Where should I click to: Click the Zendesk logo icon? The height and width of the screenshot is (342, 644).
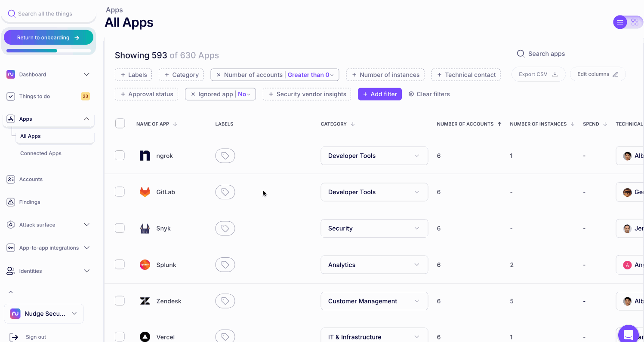(x=145, y=301)
